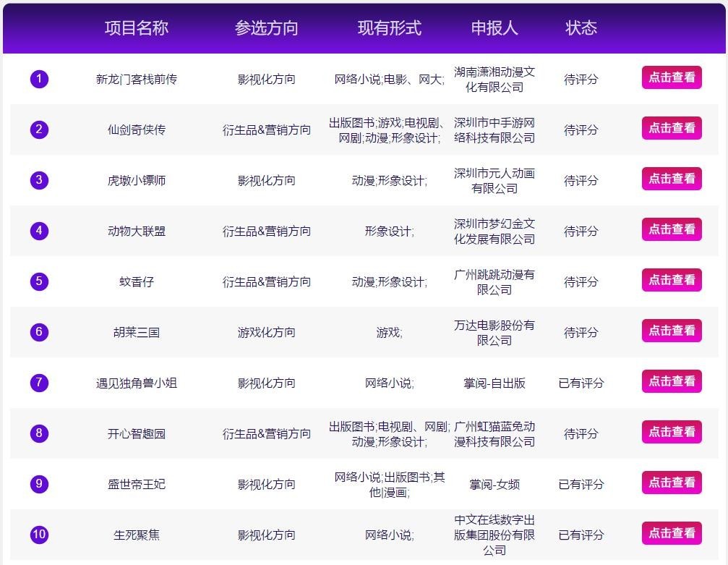Click the 参选方向 column header
The height and width of the screenshot is (565, 728).
pyautogui.click(x=267, y=28)
